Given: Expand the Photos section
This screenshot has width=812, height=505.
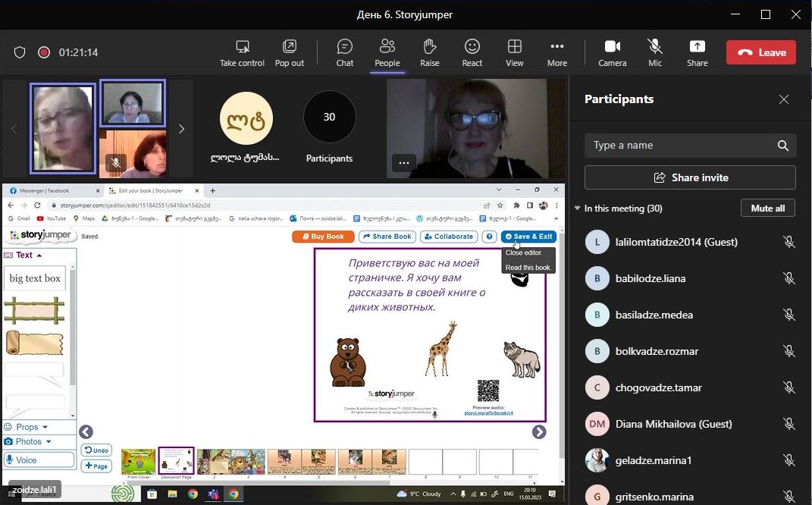Looking at the screenshot, I should pyautogui.click(x=27, y=442).
